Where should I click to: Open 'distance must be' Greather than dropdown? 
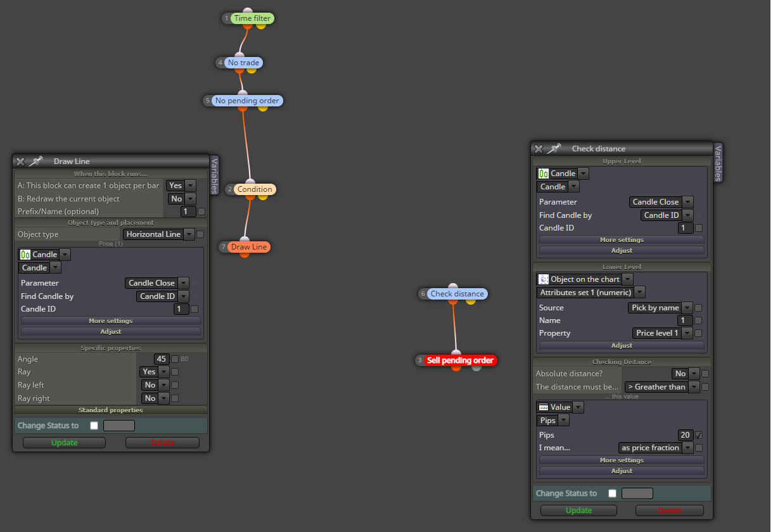[661, 387]
